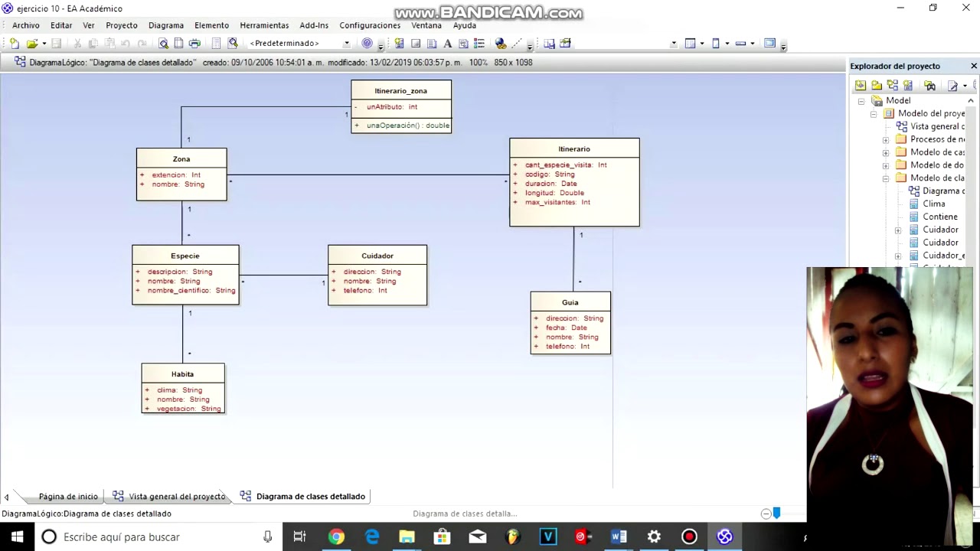Open Microsoft Word from the taskbar

[619, 537]
